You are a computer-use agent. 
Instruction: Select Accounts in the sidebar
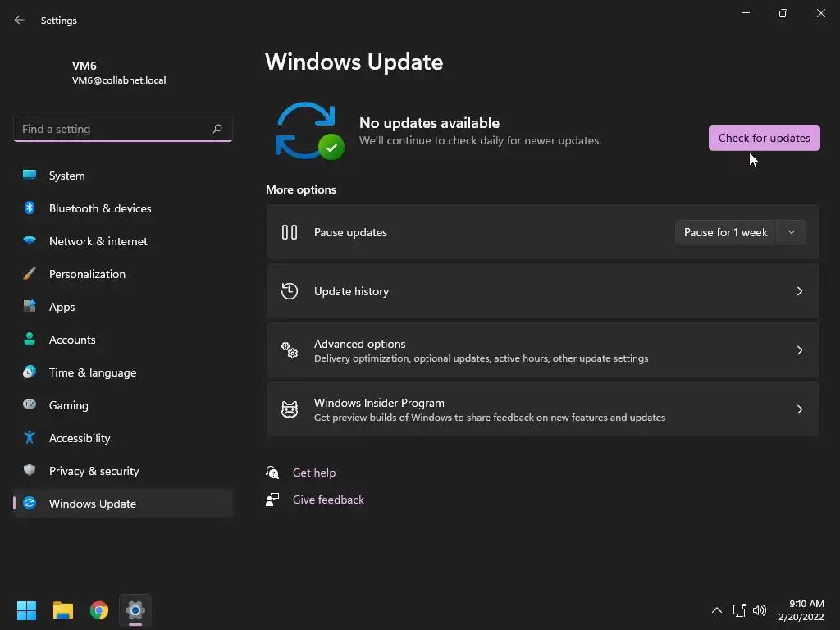pos(123,340)
